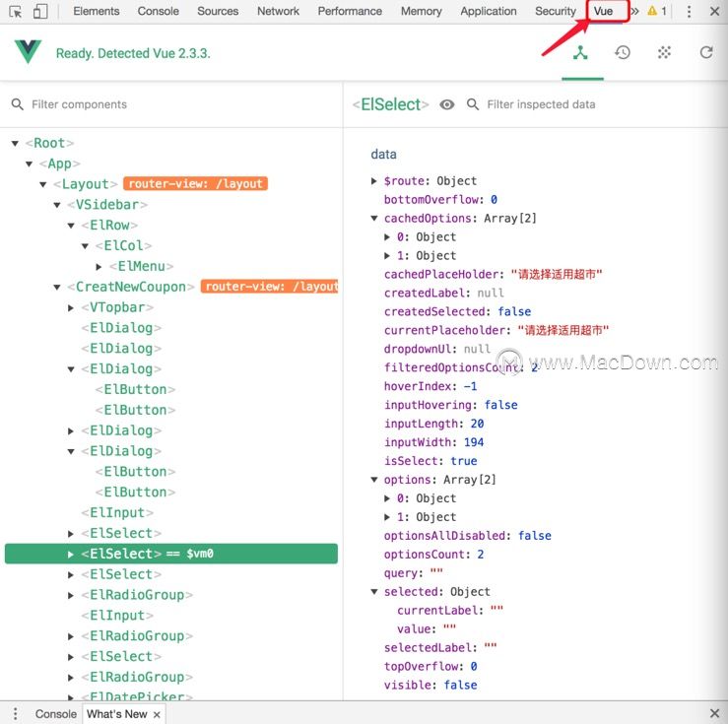
Task: Collapse the cachedOptions array
Action: [x=374, y=218]
